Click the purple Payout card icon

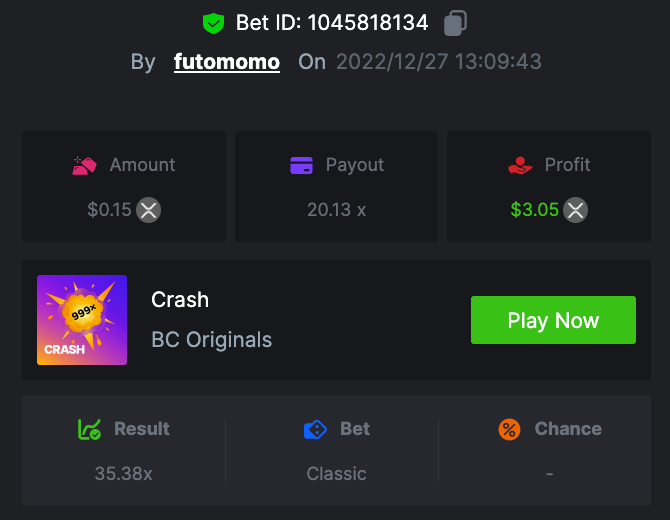coord(302,165)
